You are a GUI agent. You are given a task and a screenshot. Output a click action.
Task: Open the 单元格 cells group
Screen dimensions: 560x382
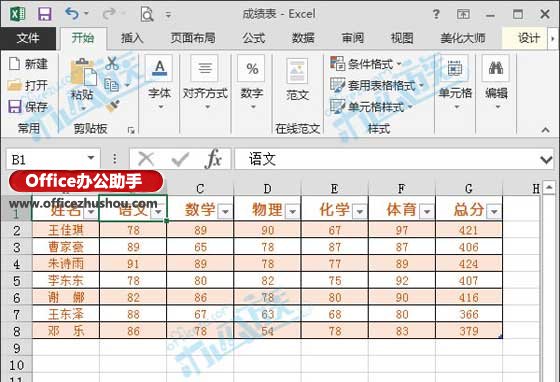pyautogui.click(x=455, y=82)
